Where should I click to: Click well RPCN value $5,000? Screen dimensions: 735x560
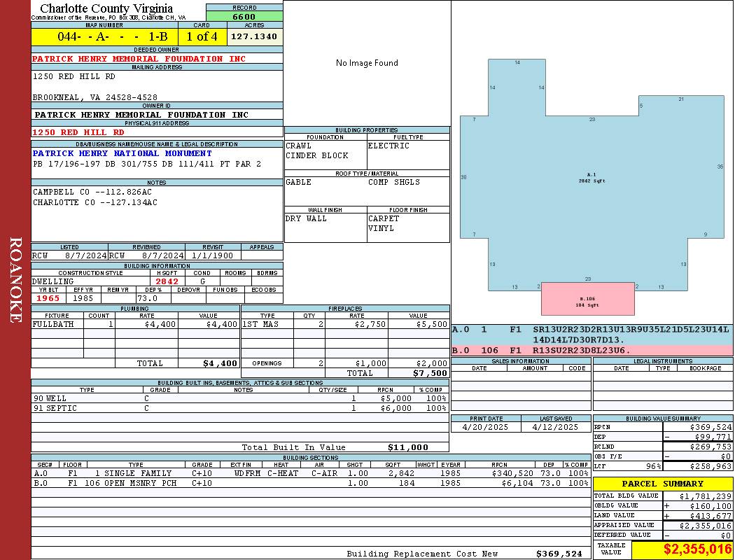[396, 399]
